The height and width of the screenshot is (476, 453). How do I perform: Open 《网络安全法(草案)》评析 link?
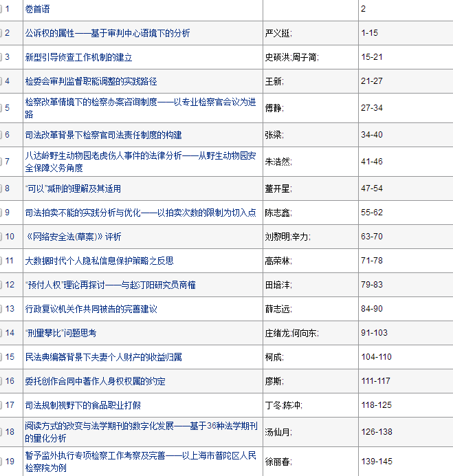click(73, 237)
